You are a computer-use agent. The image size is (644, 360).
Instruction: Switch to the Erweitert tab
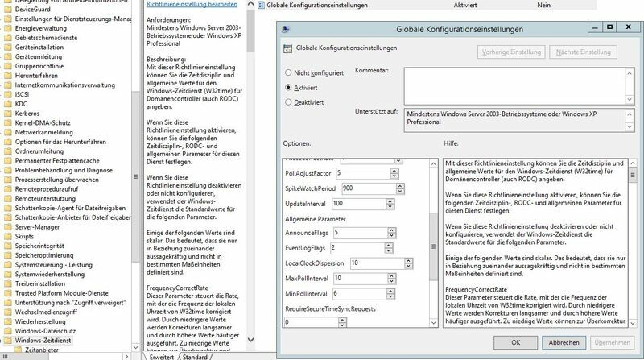pyautogui.click(x=162, y=356)
